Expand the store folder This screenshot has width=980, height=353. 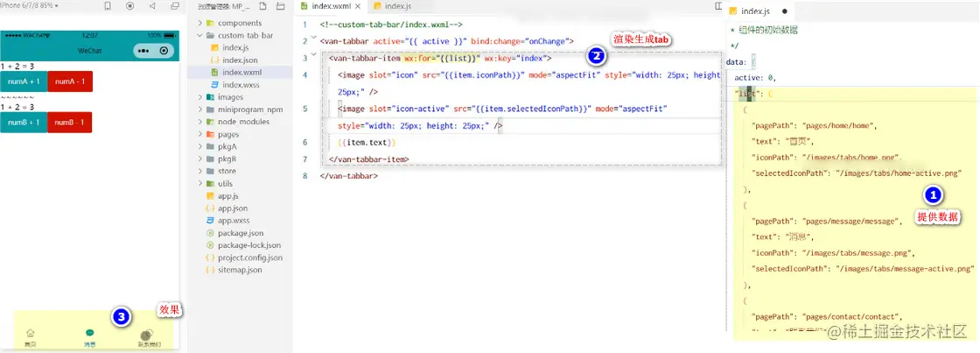[200, 172]
